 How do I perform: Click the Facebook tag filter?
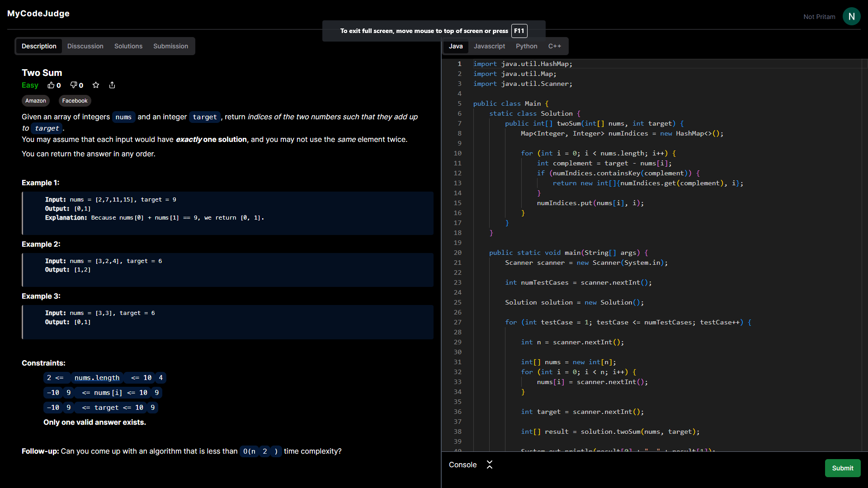coord(75,100)
